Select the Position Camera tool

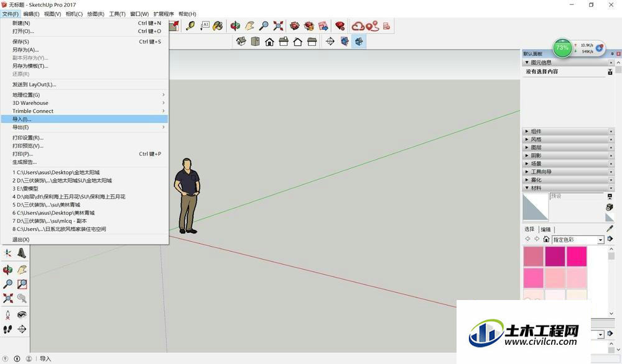tap(7, 315)
